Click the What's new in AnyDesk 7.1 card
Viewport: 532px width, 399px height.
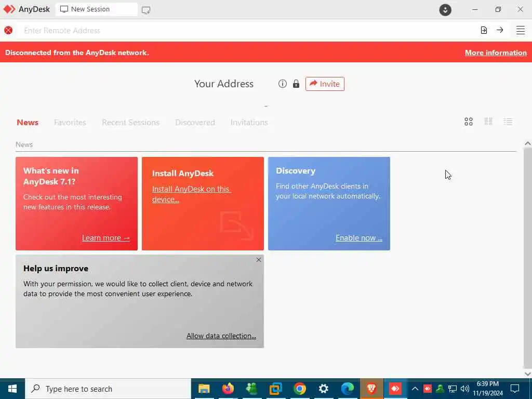[77, 204]
